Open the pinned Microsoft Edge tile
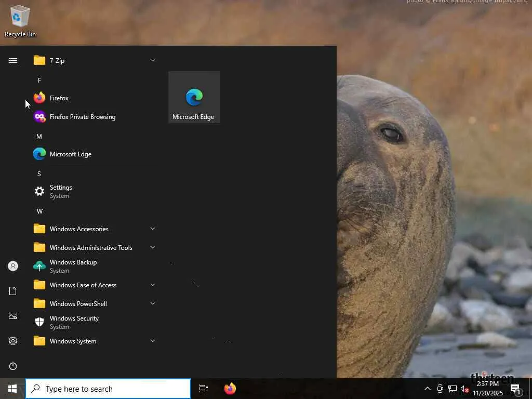Screen dimensions: 532x399 click(194, 97)
